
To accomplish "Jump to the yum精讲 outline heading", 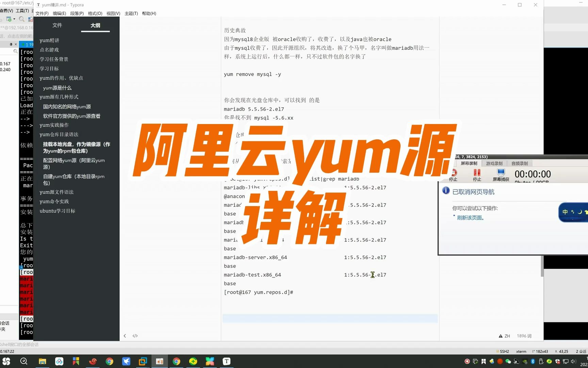I will (49, 41).
